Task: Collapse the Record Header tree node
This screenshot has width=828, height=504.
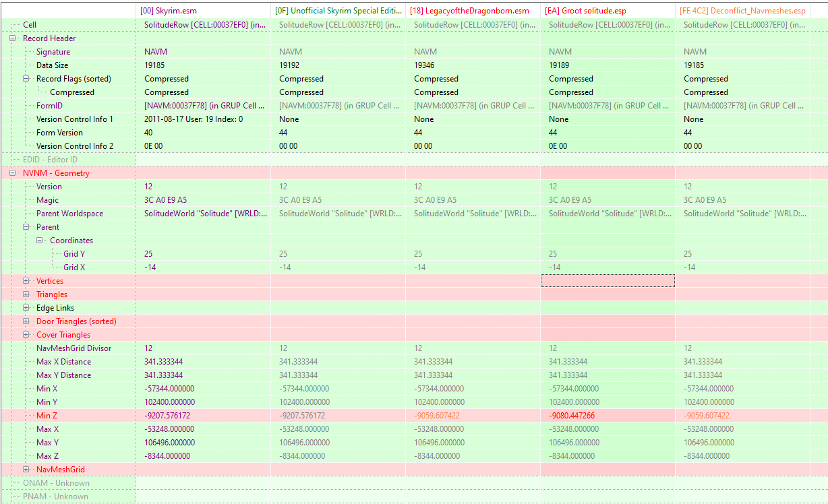Action: (13, 38)
